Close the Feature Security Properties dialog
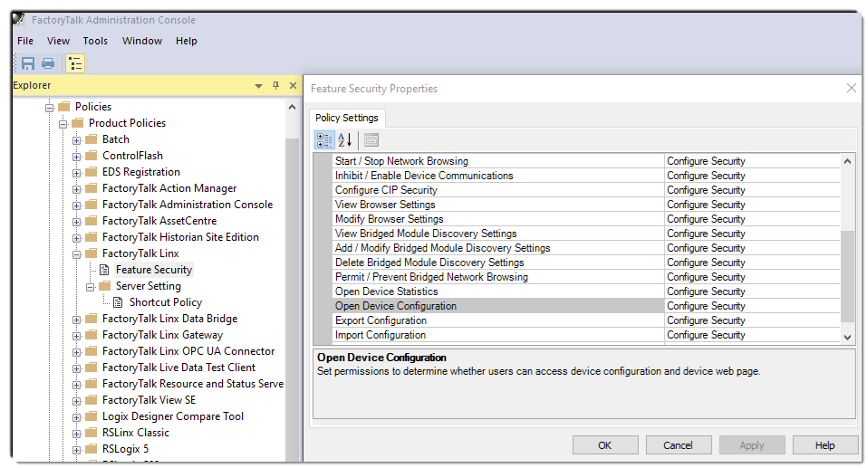This screenshot has height=468, width=868. [x=852, y=88]
